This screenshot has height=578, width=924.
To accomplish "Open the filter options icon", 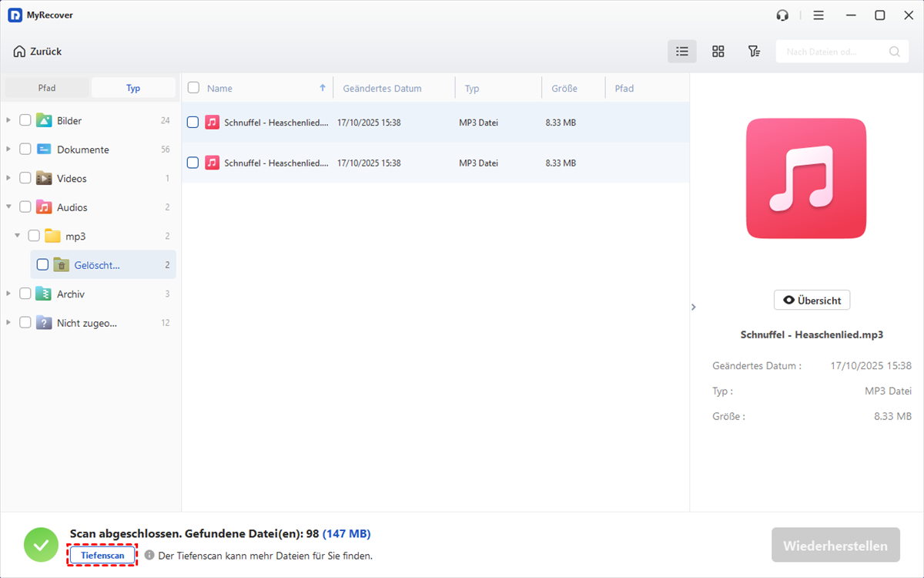I will (x=754, y=52).
